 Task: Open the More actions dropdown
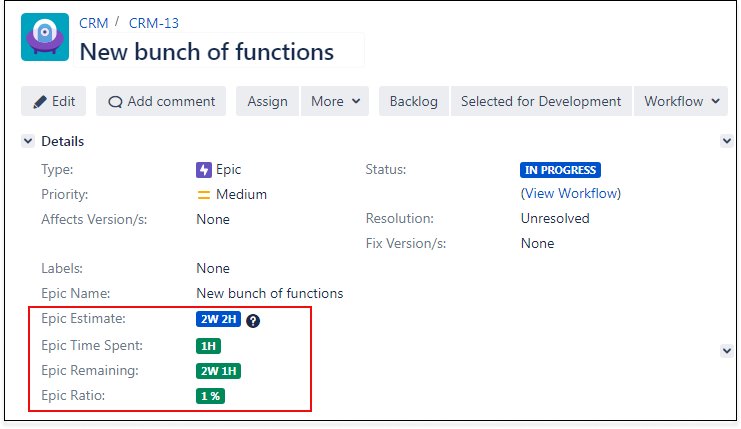(334, 101)
